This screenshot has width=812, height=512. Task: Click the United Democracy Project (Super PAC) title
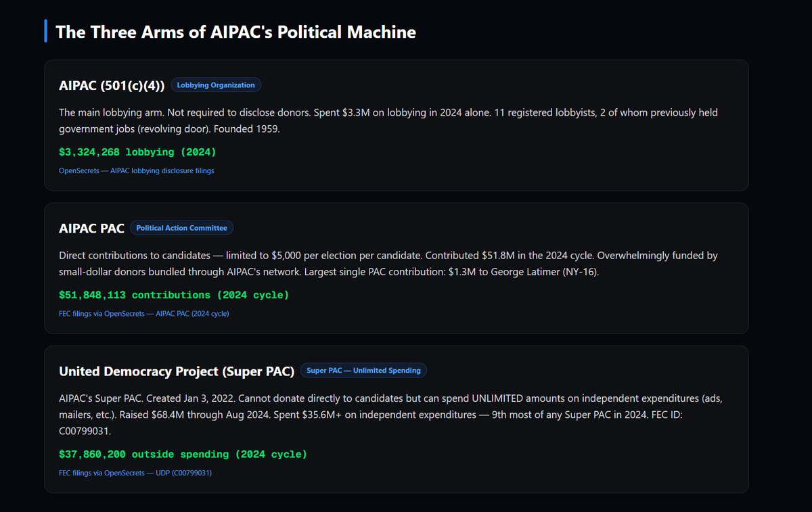click(x=177, y=371)
